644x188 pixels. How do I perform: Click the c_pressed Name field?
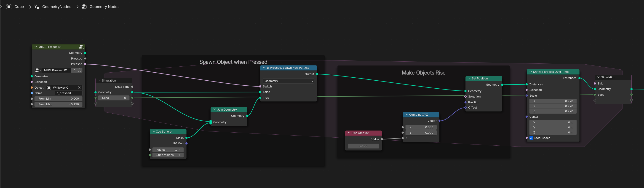pos(68,93)
